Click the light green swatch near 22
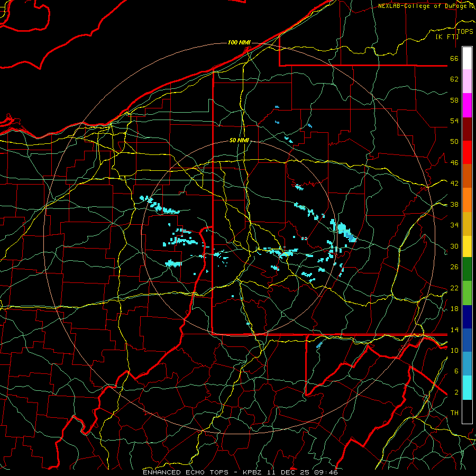The image size is (476, 476). (467, 292)
